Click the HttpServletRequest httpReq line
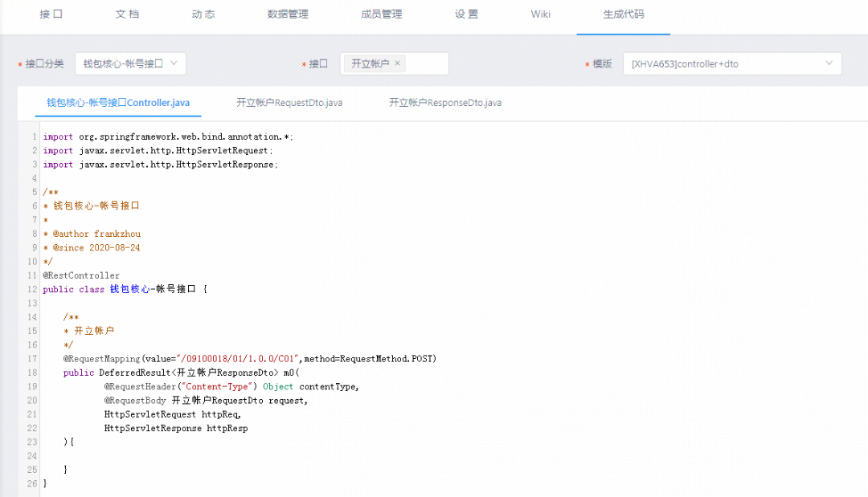The image size is (868, 497). point(172,414)
